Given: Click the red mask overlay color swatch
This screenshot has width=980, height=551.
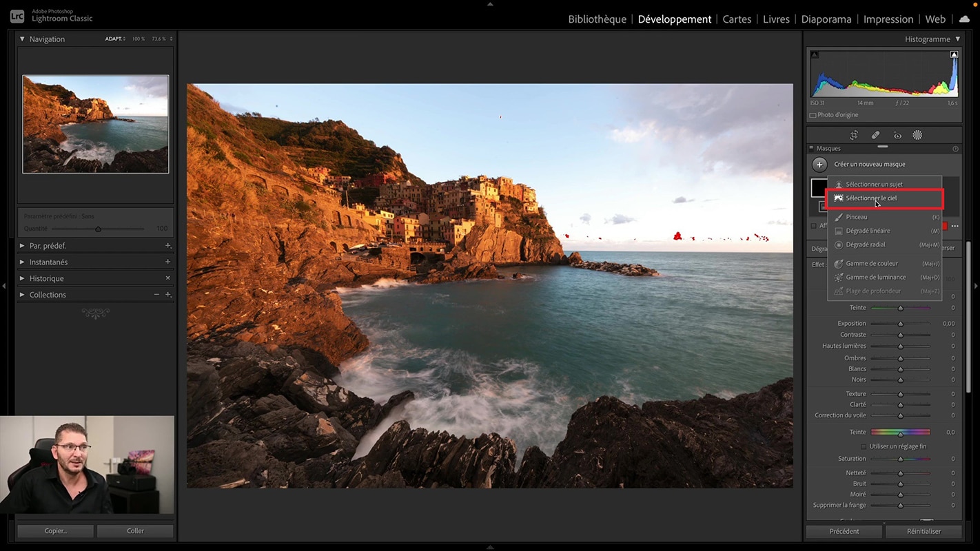Looking at the screenshot, I should click(x=946, y=226).
